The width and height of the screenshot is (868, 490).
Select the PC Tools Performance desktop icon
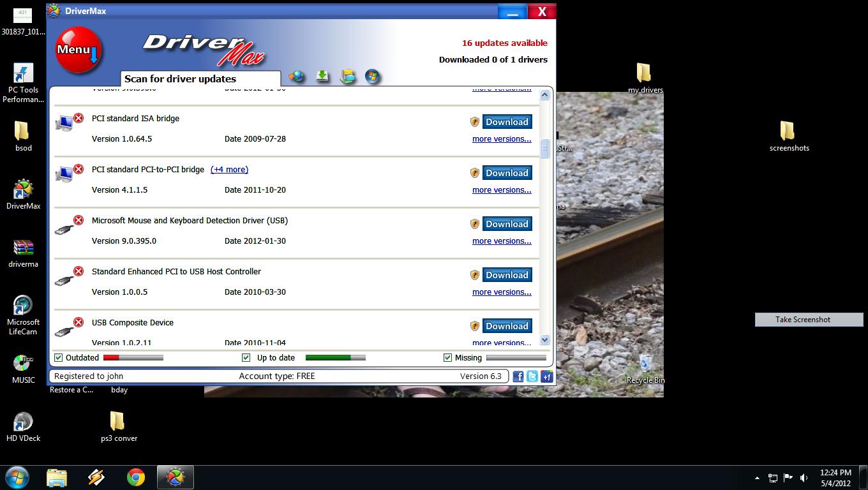(x=23, y=83)
